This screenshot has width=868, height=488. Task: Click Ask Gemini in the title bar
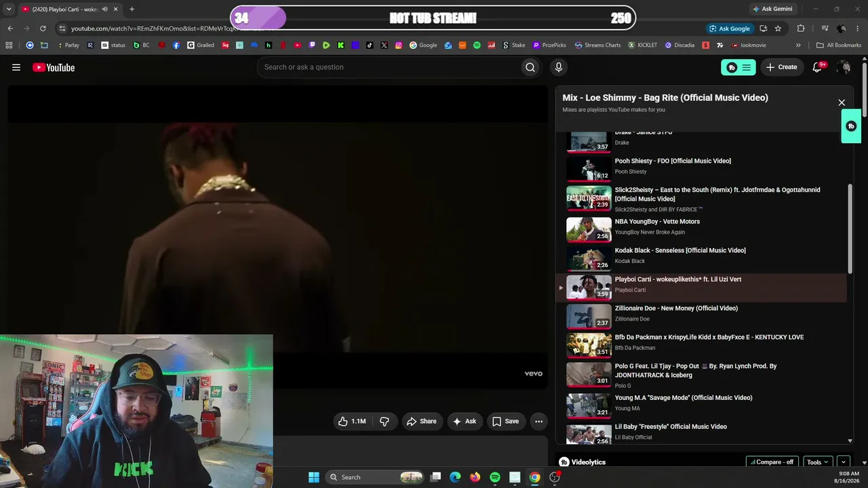pos(772,9)
